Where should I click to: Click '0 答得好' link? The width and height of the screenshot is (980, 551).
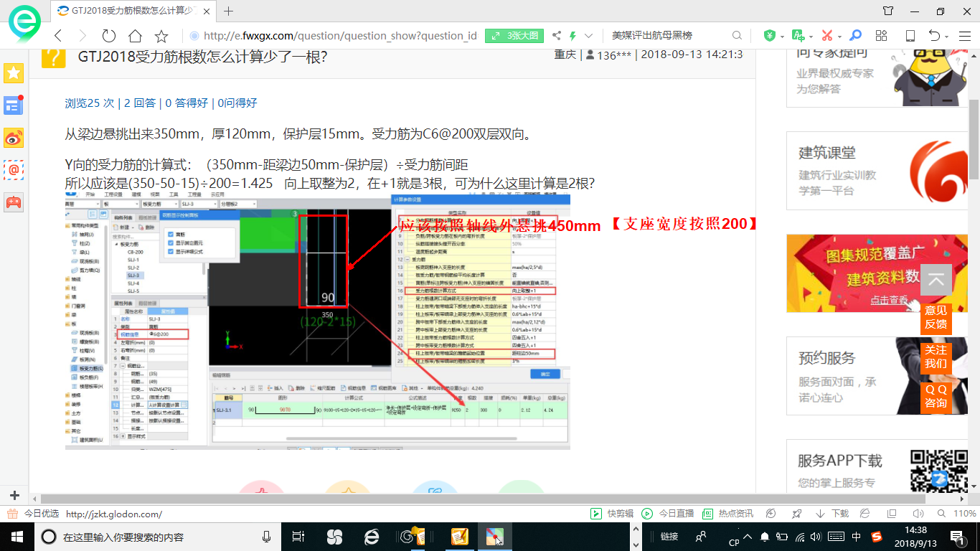[188, 103]
